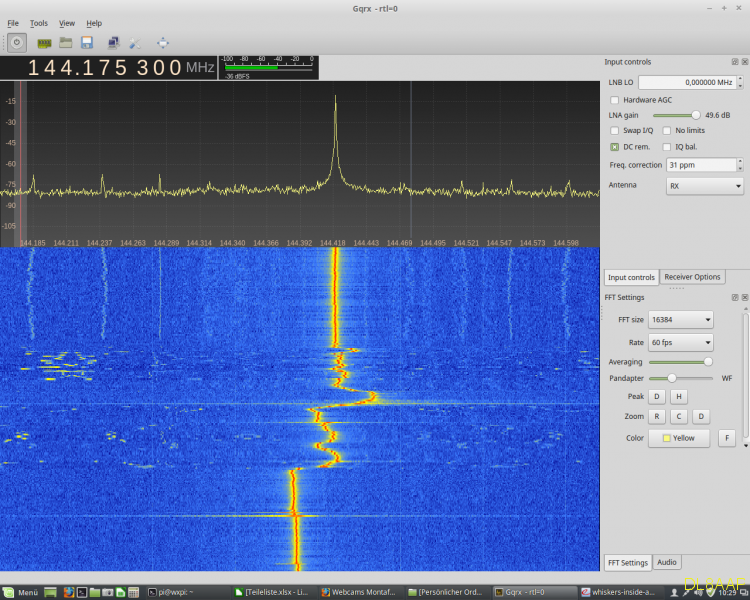Viewport: 750px width, 600px height.
Task: Disable the DC rem. checkbox
Action: click(x=614, y=147)
